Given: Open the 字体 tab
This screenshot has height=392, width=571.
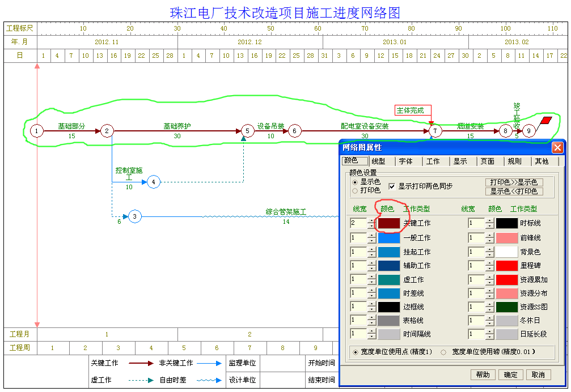Looking at the screenshot, I should (x=409, y=161).
